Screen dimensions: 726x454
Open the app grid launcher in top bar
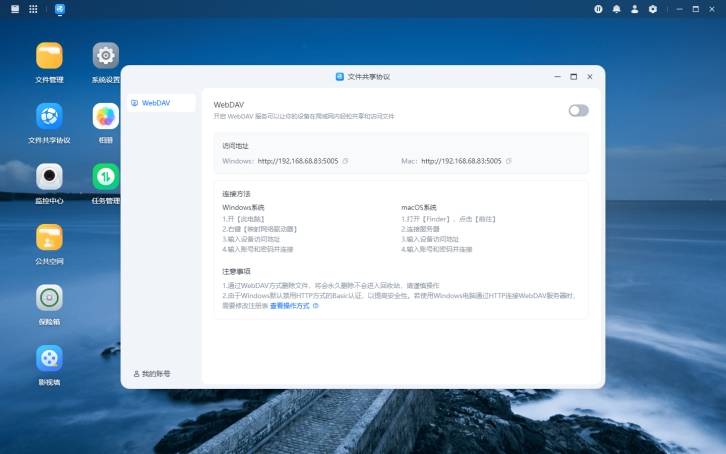click(x=33, y=8)
